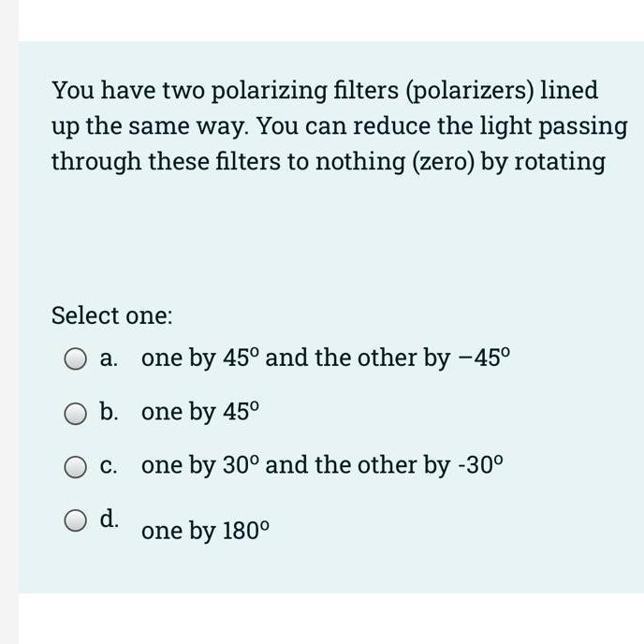Click the gray strip left of question card
This screenshot has height=644, width=644.
[9, 318]
